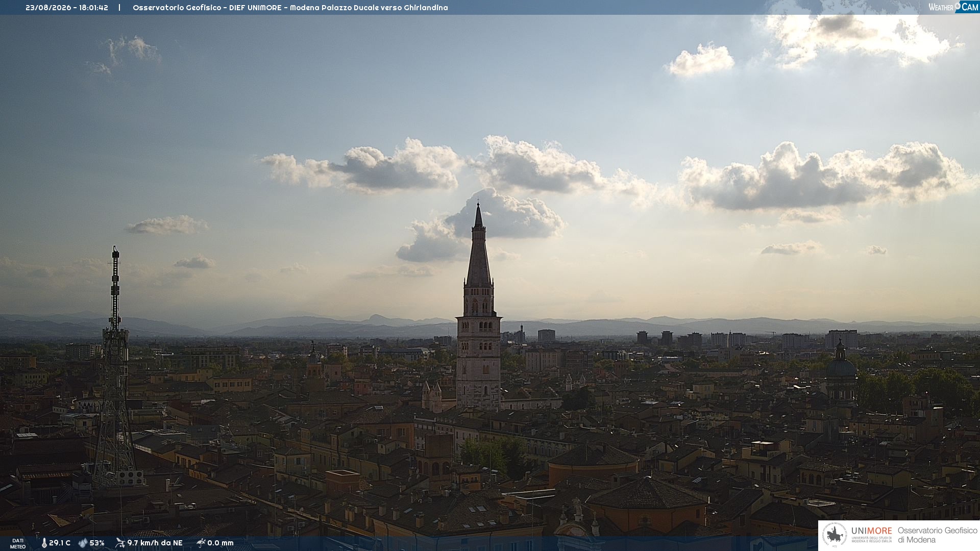Click the 53% humidity value

click(97, 543)
